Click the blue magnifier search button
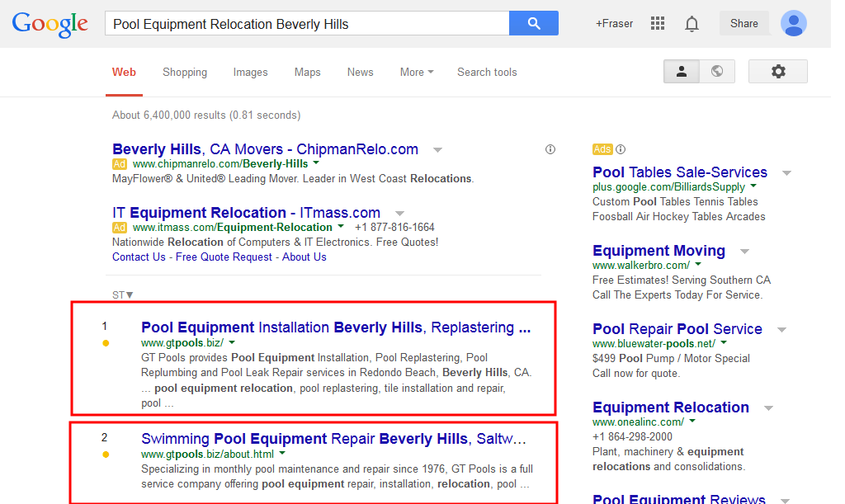 tap(534, 23)
